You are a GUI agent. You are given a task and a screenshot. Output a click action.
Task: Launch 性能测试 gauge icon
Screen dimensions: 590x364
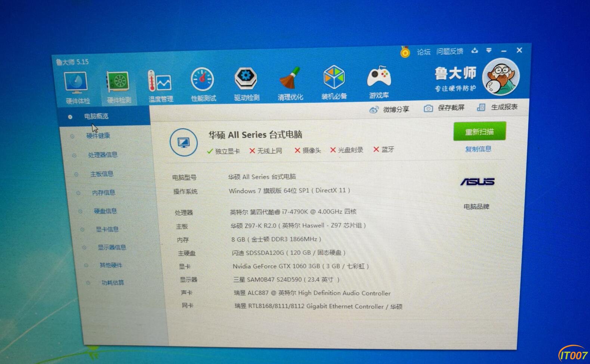tap(203, 80)
